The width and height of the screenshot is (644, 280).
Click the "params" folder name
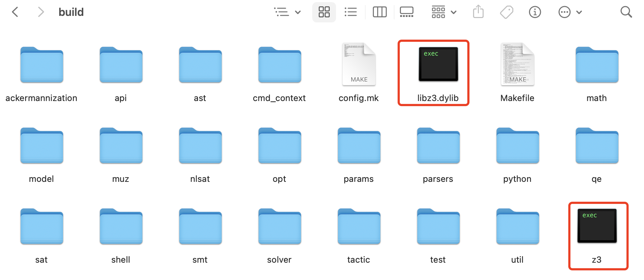tap(359, 179)
